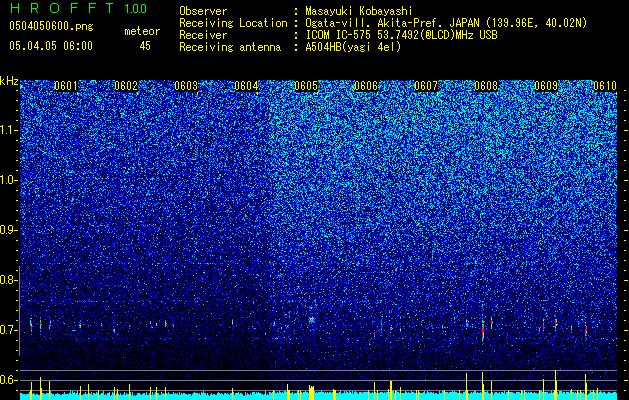629x400 pixels.
Task: Click the 0.8 kHz axis label
Action: 8,280
